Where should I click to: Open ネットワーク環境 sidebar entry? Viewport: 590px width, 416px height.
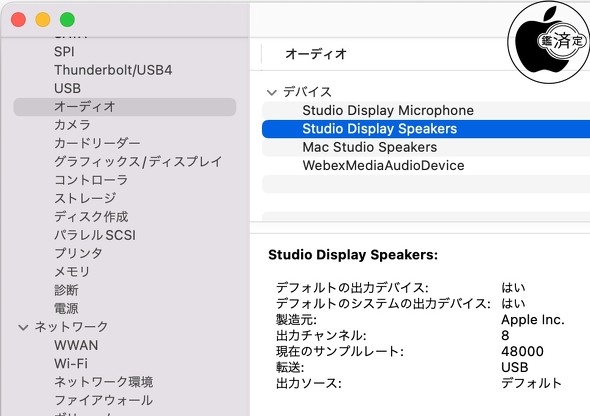(x=103, y=382)
